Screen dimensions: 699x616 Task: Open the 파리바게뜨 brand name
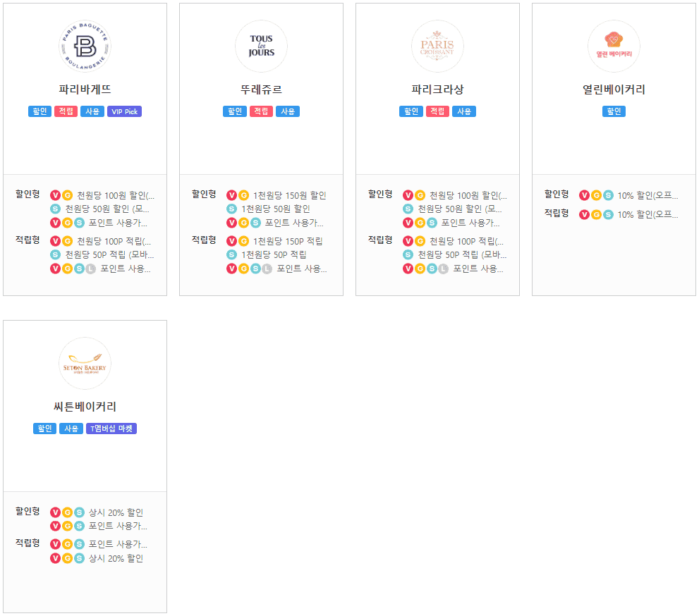tap(85, 89)
